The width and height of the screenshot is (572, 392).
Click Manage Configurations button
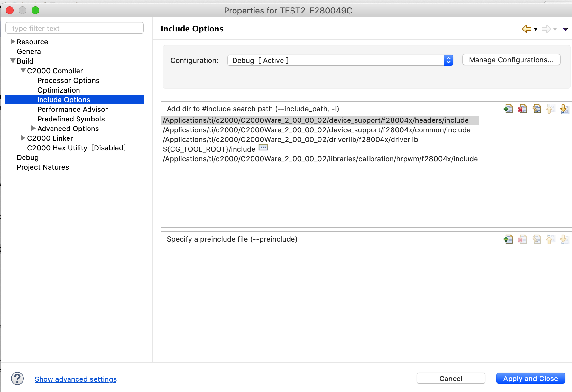511,60
